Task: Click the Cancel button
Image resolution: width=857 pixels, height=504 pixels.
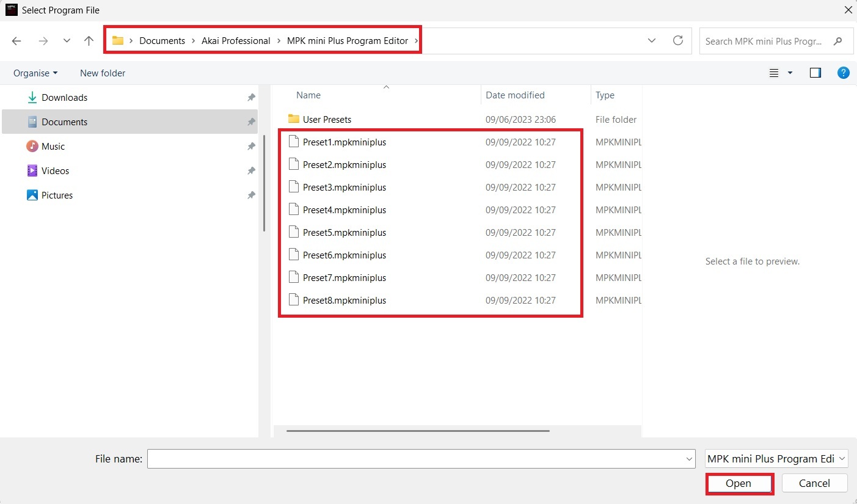Action: (814, 483)
